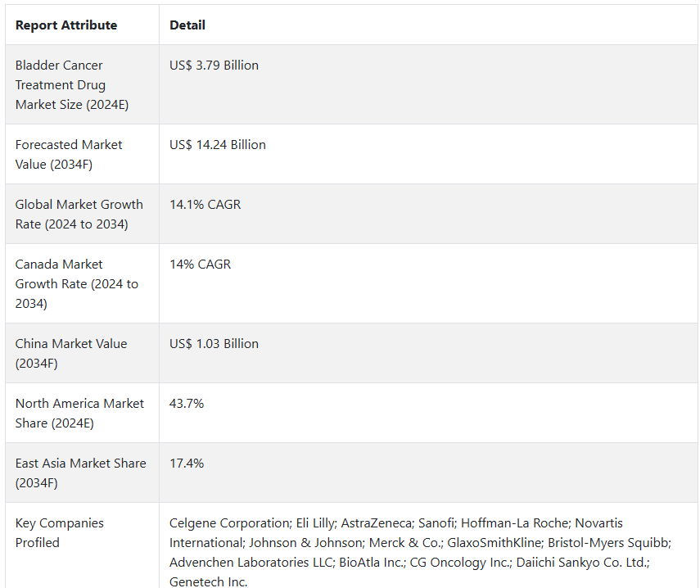This screenshot has height=588, width=700.
Task: Click the 17.4% market share value
Action: [187, 464]
